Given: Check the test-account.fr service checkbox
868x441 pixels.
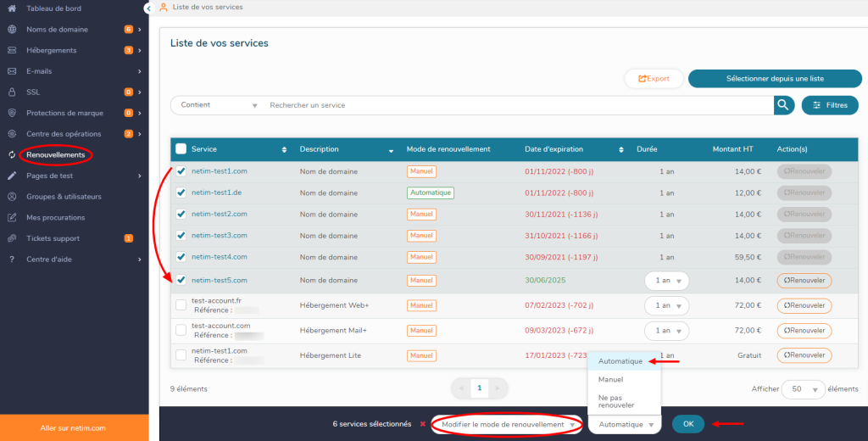Looking at the screenshot, I should (181, 305).
